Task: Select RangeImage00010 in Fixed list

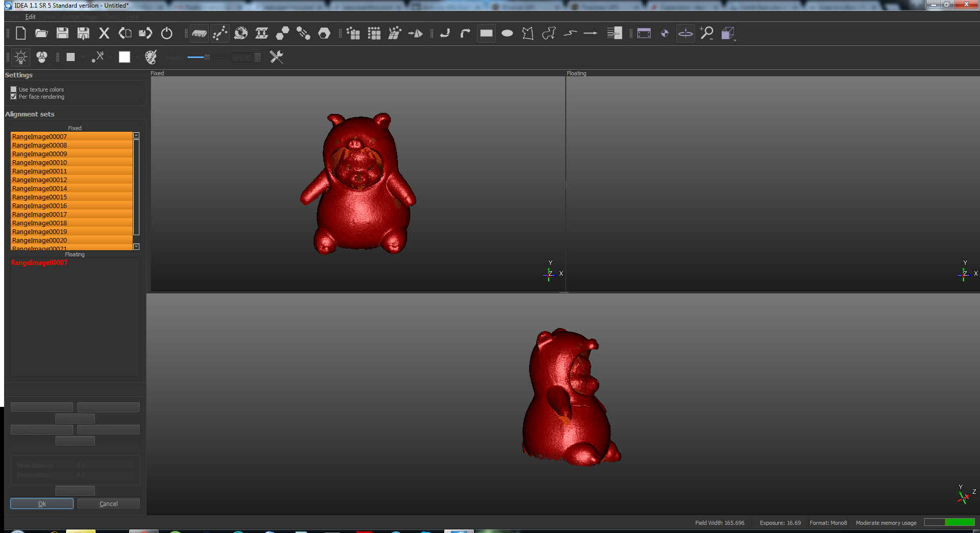Action: point(72,162)
